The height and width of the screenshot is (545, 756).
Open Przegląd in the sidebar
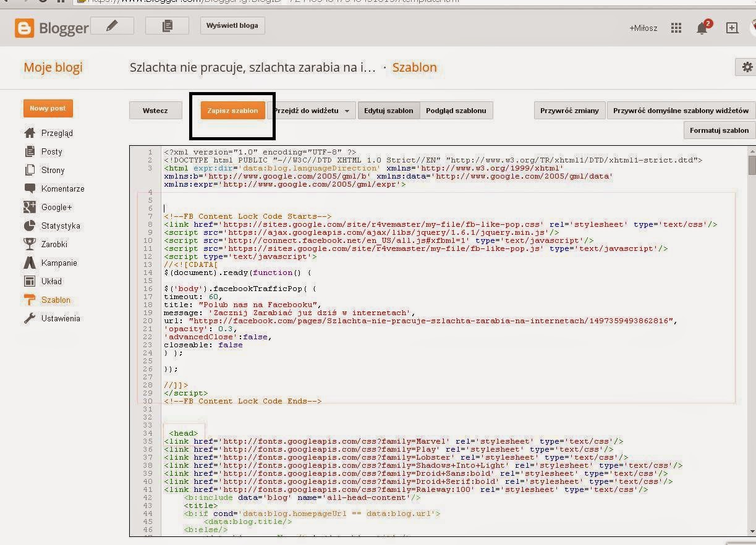tap(57, 133)
